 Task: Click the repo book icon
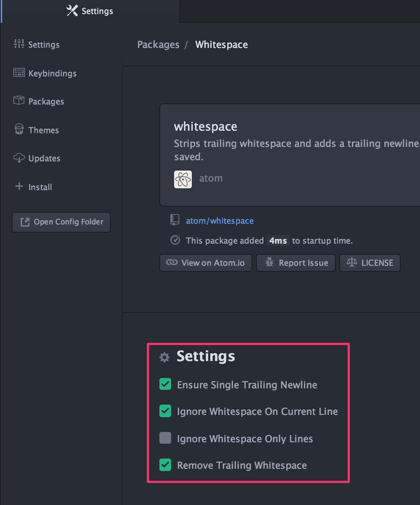click(x=175, y=220)
